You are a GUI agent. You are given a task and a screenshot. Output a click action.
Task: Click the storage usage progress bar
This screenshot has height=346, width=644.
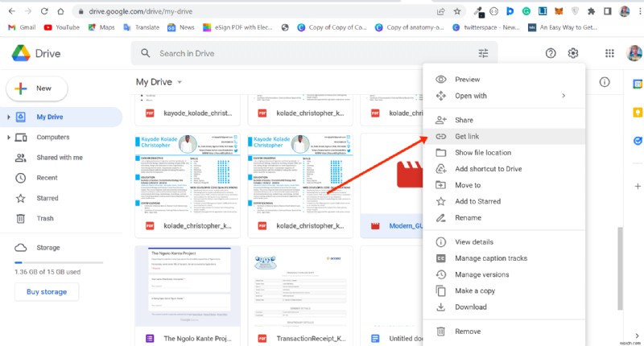[58, 262]
